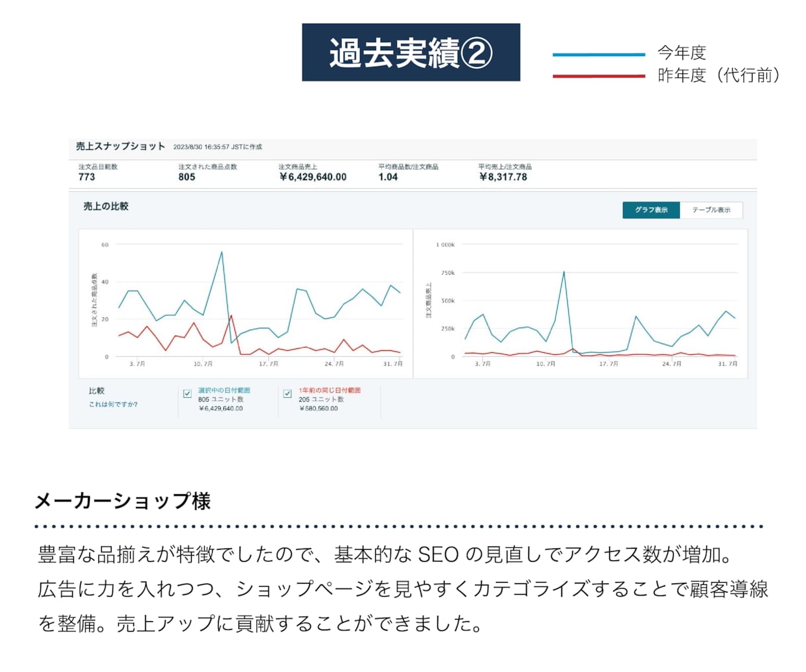Click the 1 000k axis label

(445, 244)
